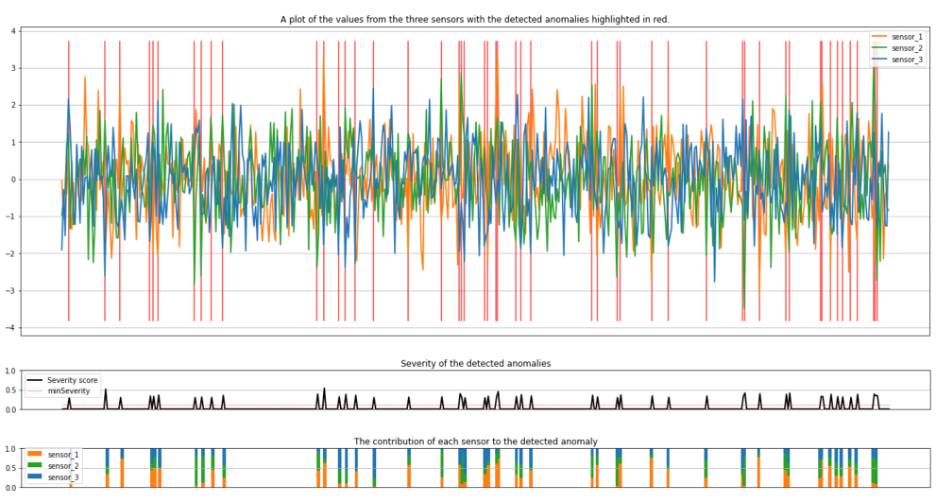Click the y-axis tick label 0 on top chart

pos(14,180)
